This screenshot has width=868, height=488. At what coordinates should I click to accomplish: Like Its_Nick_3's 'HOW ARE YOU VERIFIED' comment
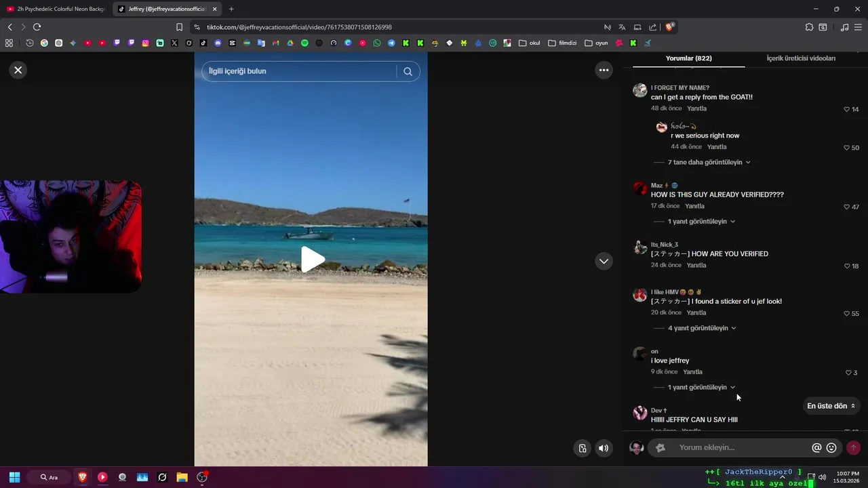point(846,266)
